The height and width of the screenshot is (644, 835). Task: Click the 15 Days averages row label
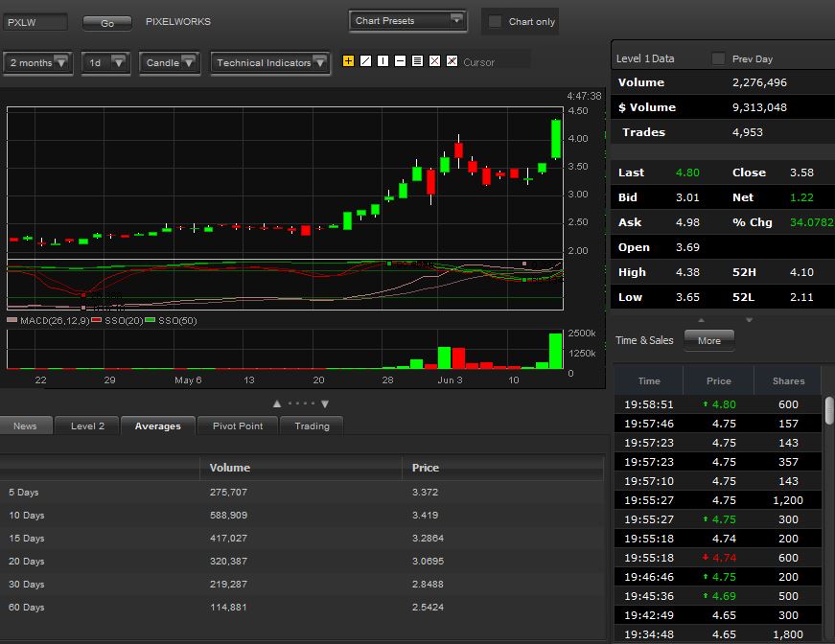point(27,538)
